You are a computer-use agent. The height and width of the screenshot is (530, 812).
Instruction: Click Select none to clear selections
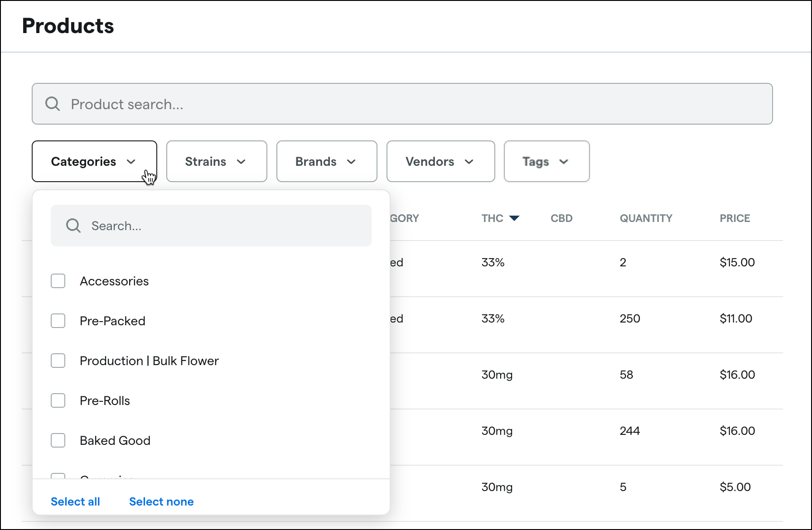[161, 501]
